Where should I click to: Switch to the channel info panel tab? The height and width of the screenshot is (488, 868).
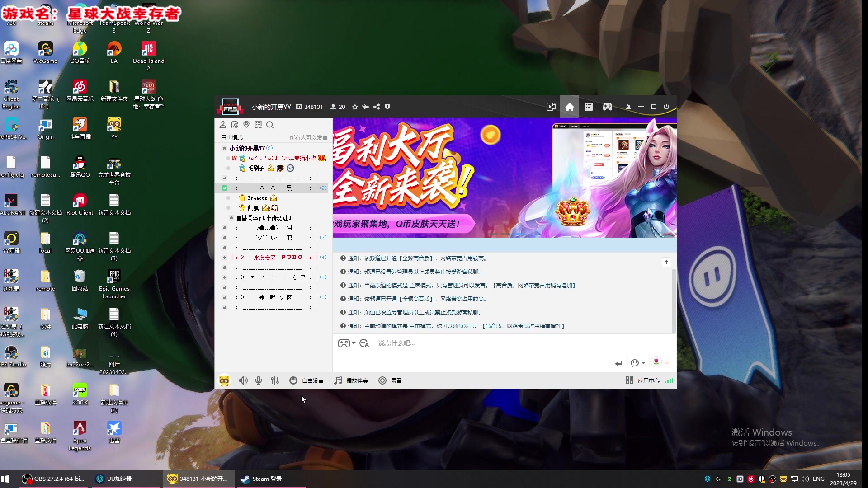click(x=588, y=107)
